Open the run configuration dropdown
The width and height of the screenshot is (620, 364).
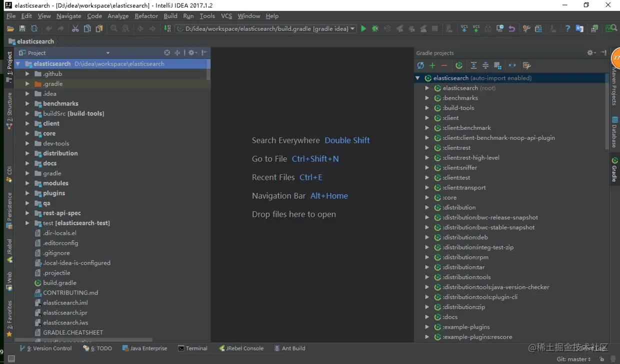point(352,29)
